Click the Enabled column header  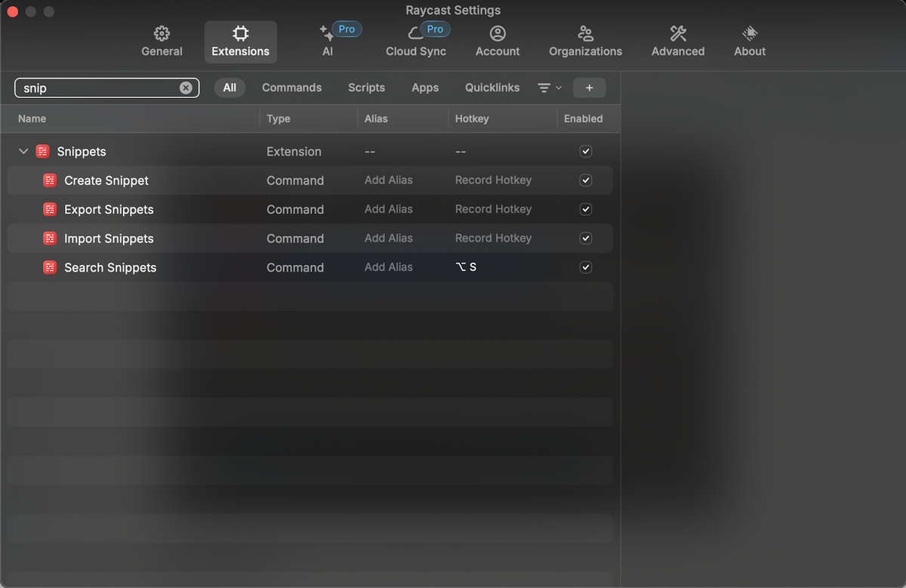583,119
